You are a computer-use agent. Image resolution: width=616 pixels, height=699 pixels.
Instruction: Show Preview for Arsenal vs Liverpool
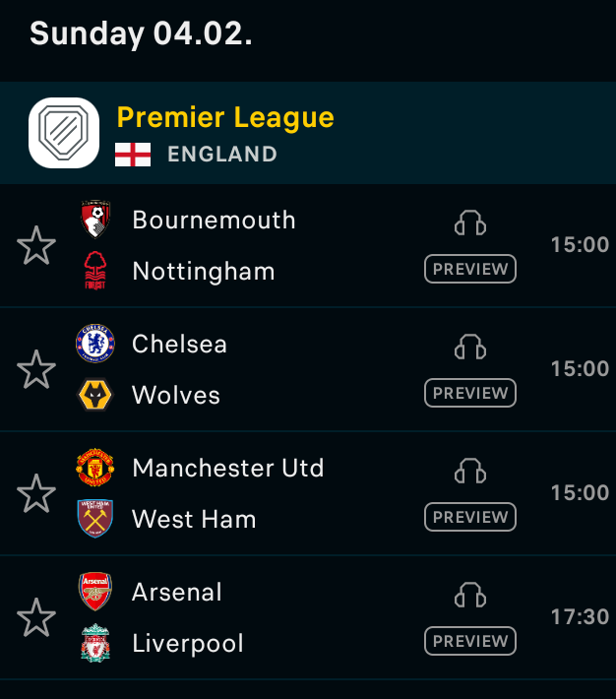point(470,641)
